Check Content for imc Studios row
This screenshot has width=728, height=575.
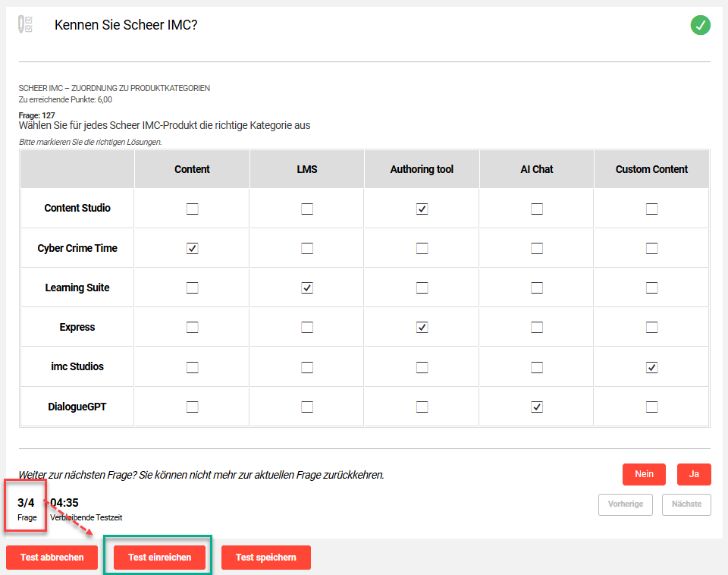pyautogui.click(x=192, y=367)
